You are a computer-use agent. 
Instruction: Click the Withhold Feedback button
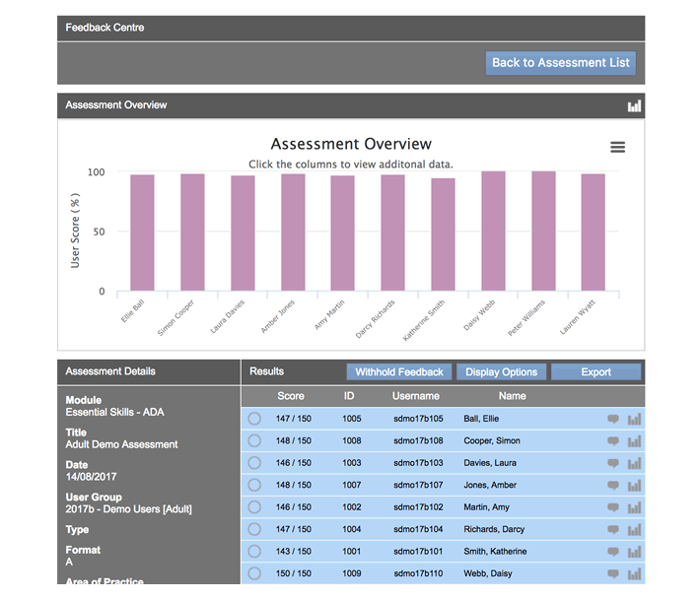point(399,372)
